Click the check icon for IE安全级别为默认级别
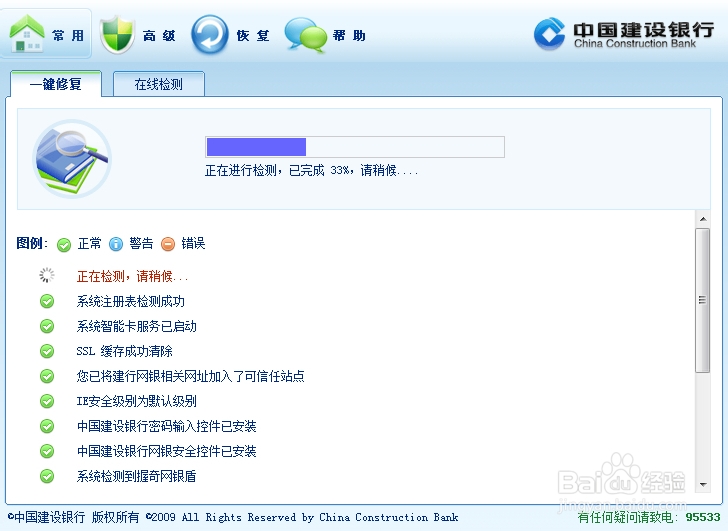Image resolution: width=728 pixels, height=531 pixels. 47,401
